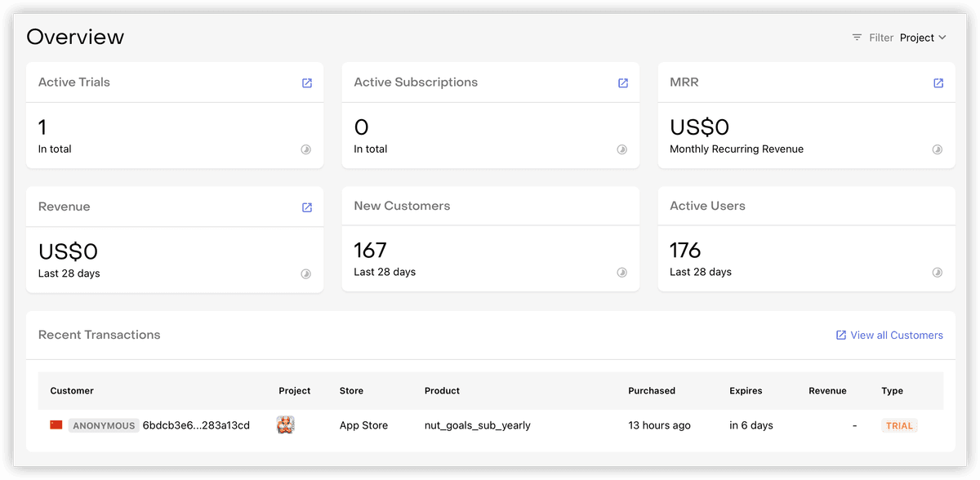This screenshot has height=480, width=980.
Task: Expand the Project filter dropdown
Action: pyautogui.click(x=923, y=38)
